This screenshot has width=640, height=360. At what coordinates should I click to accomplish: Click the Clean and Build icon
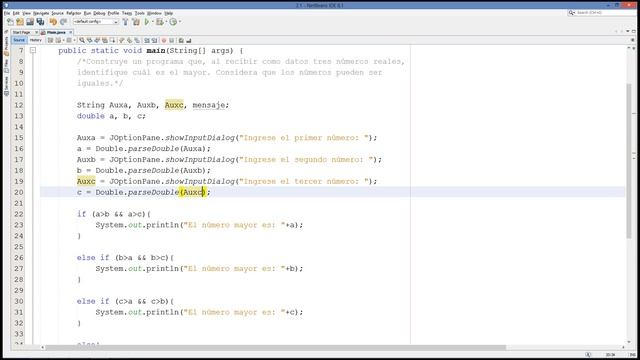(x=136, y=22)
